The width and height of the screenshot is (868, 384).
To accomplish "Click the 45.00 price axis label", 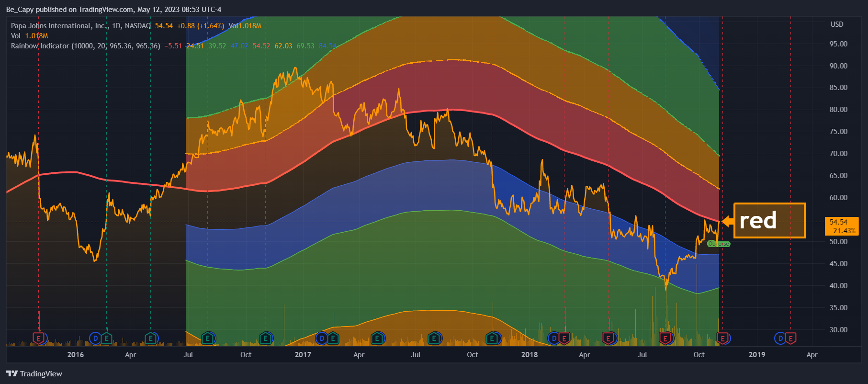I will [x=838, y=264].
